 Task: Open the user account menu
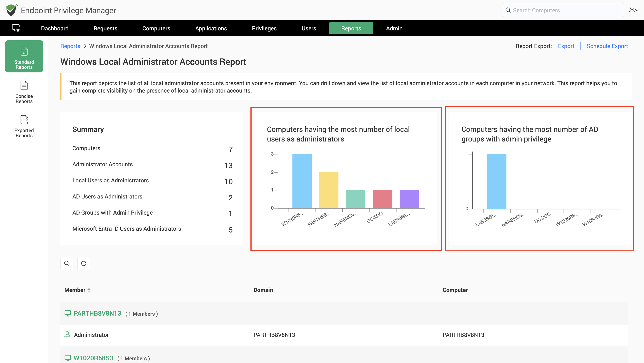point(634,10)
